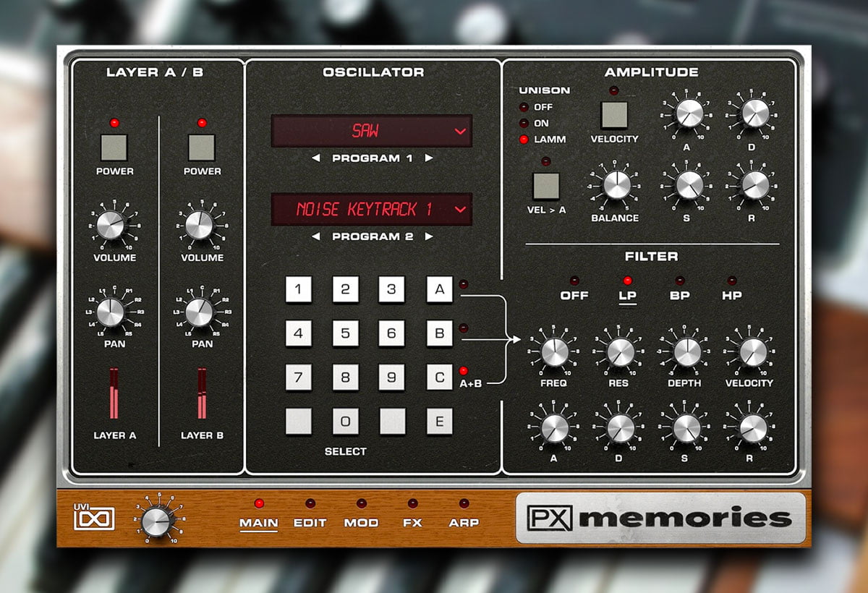Screen dimensions: 868x593
Task: Select the C keypad button for A+B routing
Action: pyautogui.click(x=439, y=377)
